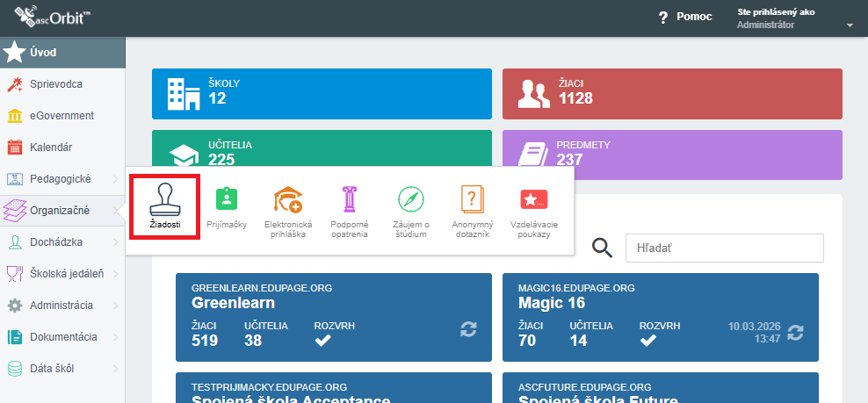The image size is (868, 403).
Task: Open the eGovernment menu item
Action: [62, 116]
